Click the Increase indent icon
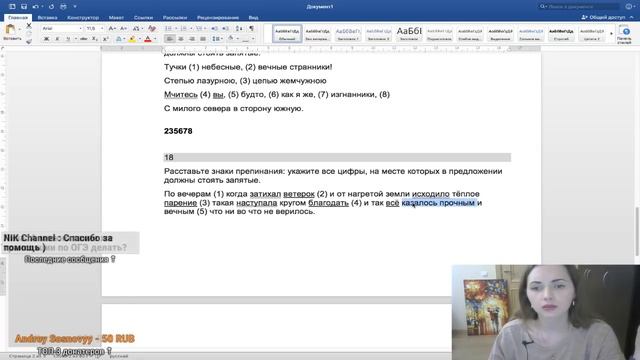 [x=225, y=28]
